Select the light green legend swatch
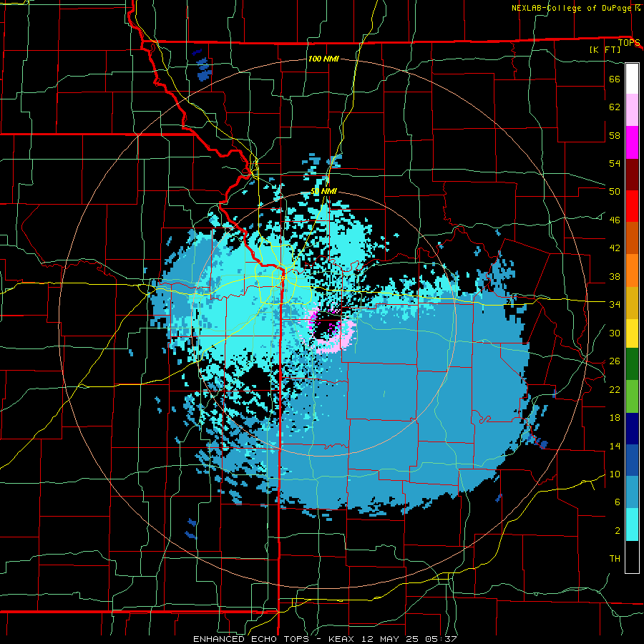Screen dimensions: 644x644 tap(632, 396)
